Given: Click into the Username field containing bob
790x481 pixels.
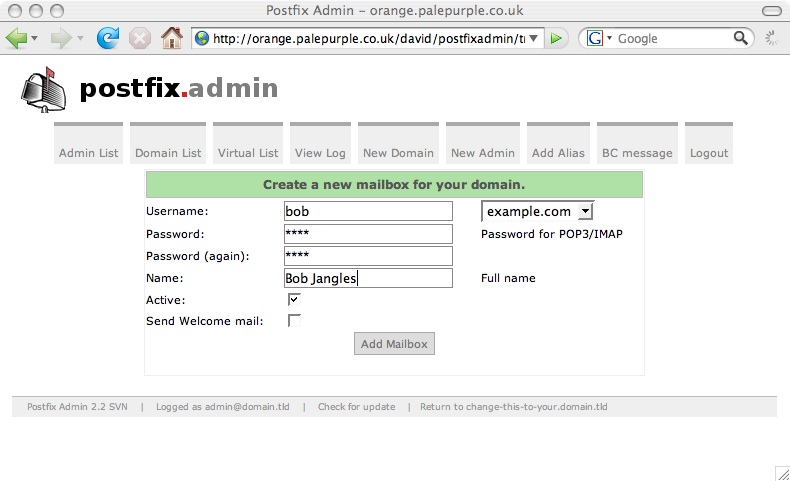Looking at the screenshot, I should [x=368, y=211].
